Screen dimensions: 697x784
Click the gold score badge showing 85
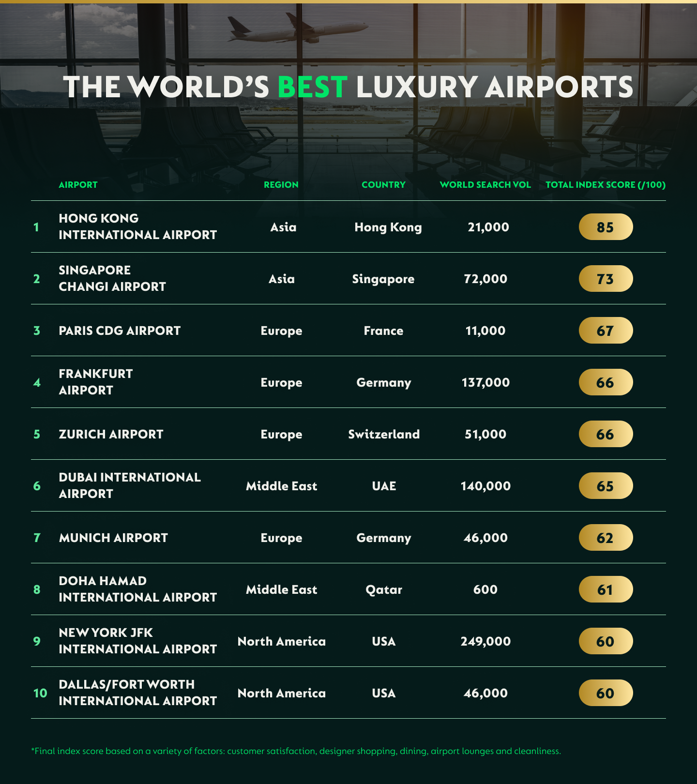pyautogui.click(x=606, y=227)
